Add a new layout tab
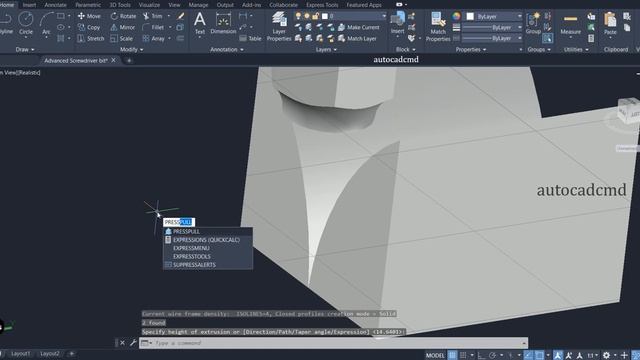This screenshot has height=360, width=640. coord(71,353)
